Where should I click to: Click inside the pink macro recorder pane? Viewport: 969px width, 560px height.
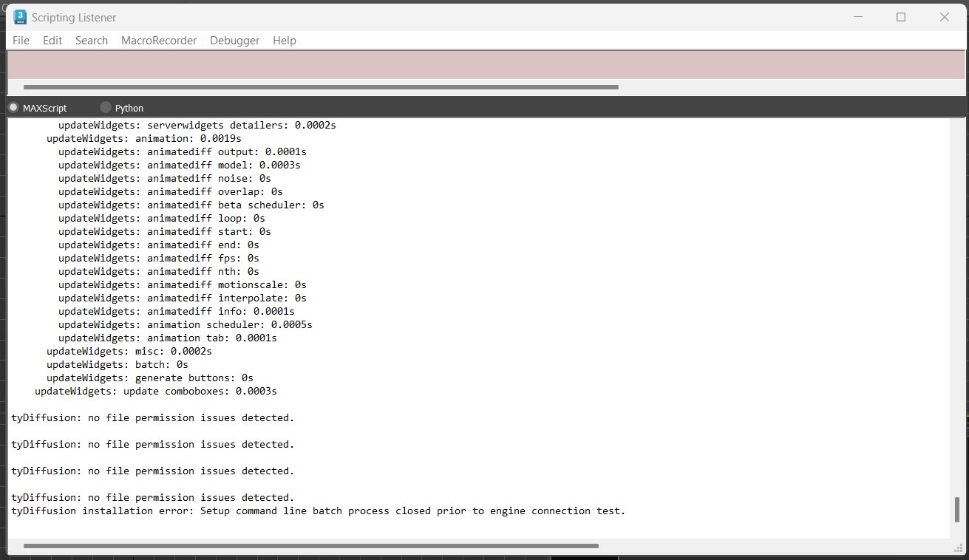[x=486, y=65]
